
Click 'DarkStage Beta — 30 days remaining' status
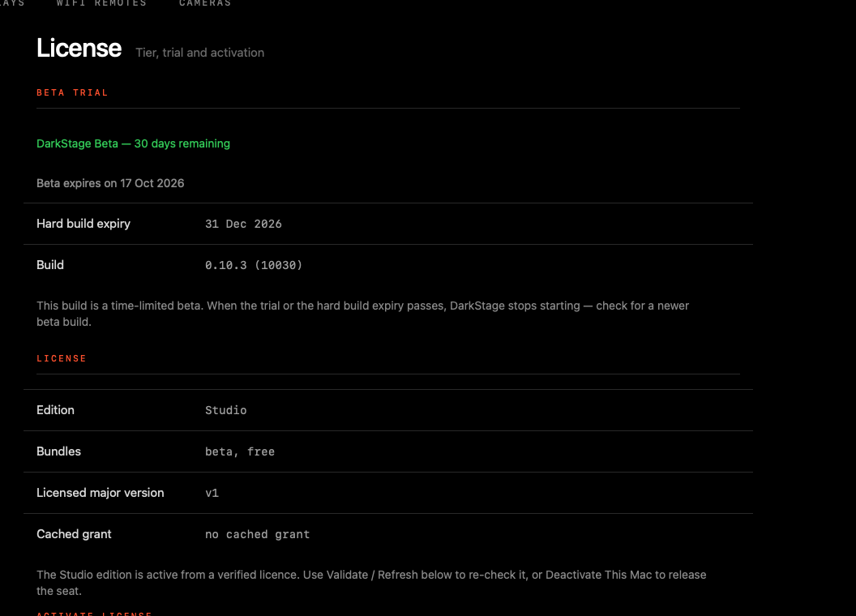coord(133,143)
